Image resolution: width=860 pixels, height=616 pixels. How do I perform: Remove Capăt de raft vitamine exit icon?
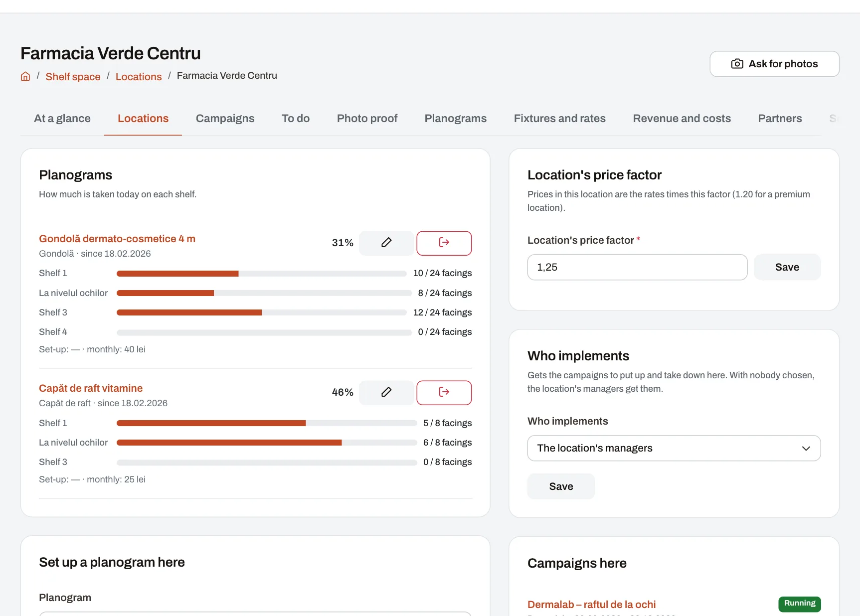pyautogui.click(x=444, y=392)
